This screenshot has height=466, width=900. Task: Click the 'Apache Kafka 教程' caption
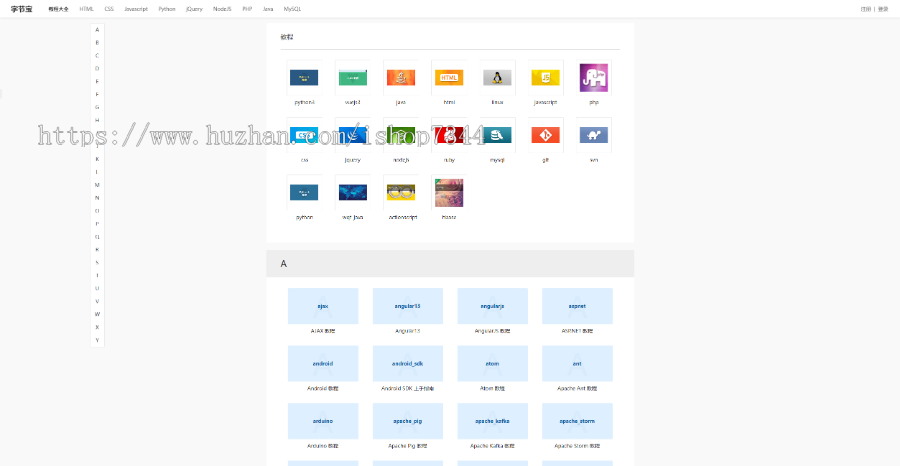tap(492, 446)
